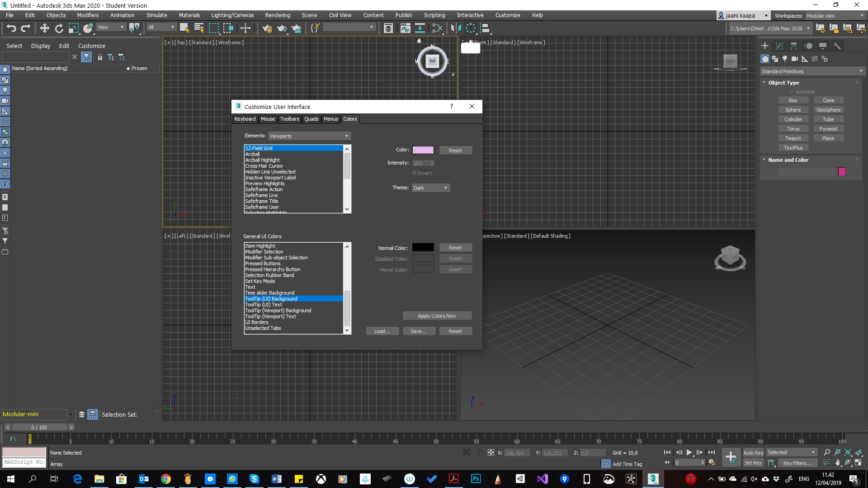
Task: Open the Modify panel tab icon
Action: click(779, 46)
